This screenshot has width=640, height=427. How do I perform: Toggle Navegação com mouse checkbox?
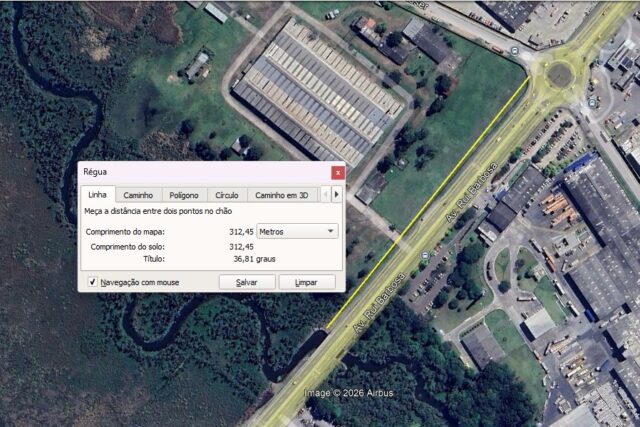pos(93,282)
